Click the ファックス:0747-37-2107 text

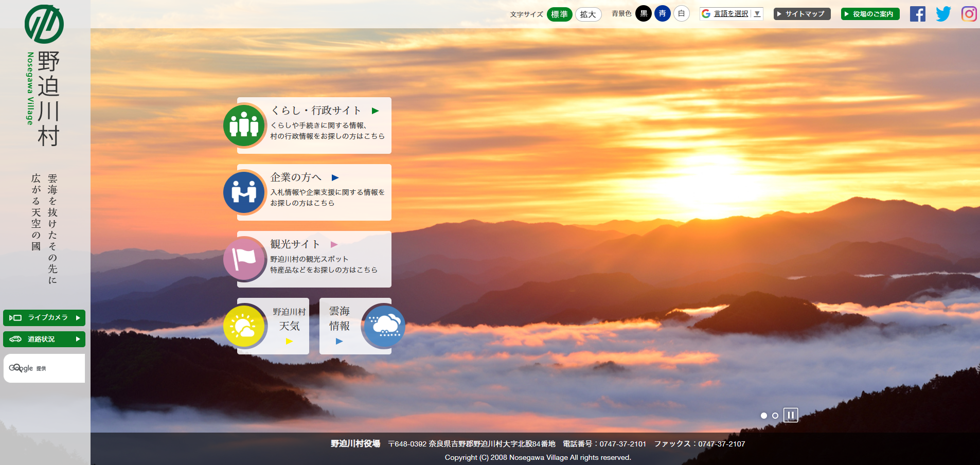click(700, 444)
